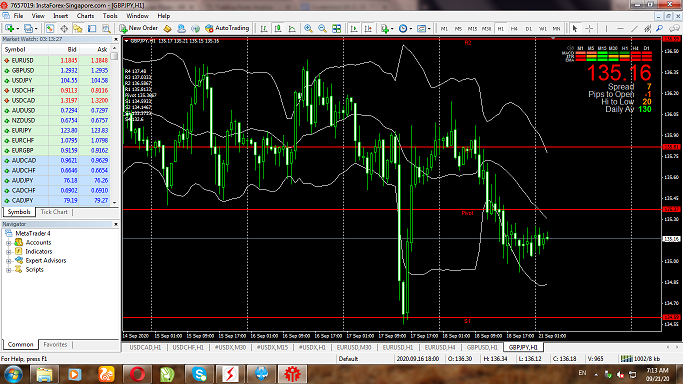The width and height of the screenshot is (683, 384).
Task: Select the EURUSD row in Market Watch
Action: pos(56,61)
